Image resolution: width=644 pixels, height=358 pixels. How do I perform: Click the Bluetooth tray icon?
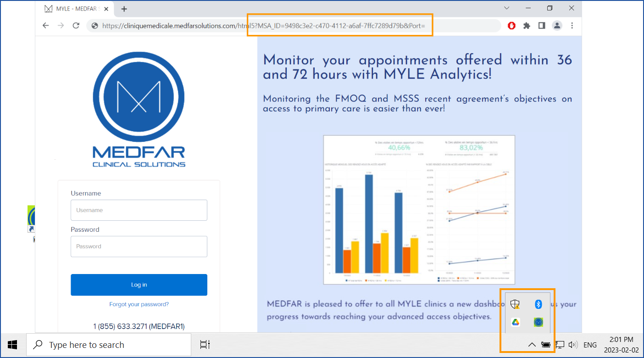point(539,304)
